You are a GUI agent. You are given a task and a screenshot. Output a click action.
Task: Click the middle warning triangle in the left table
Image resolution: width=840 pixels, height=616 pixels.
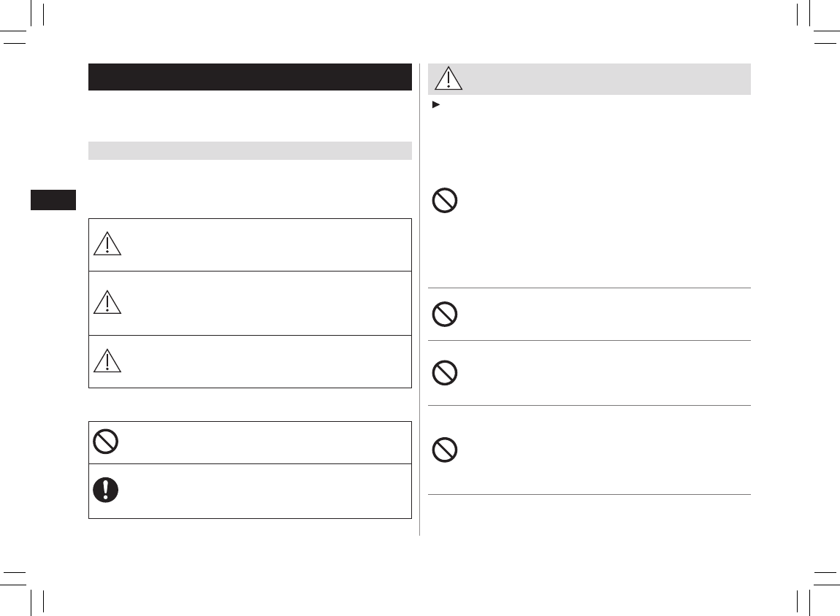coord(107,301)
